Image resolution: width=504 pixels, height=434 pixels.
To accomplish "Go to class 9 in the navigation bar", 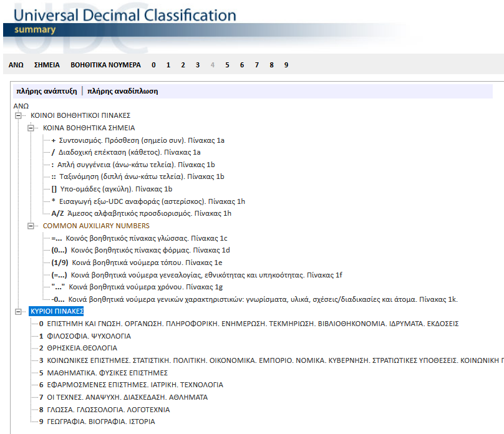I will (286, 65).
